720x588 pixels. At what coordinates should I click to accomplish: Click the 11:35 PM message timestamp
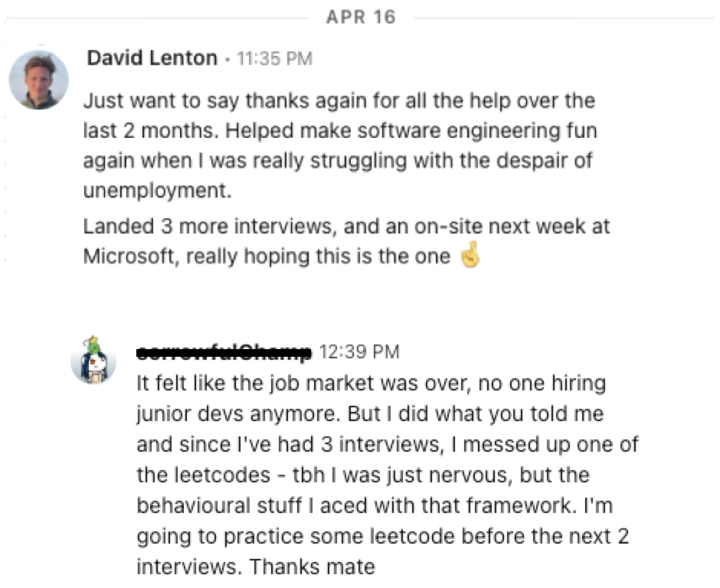pos(275,60)
